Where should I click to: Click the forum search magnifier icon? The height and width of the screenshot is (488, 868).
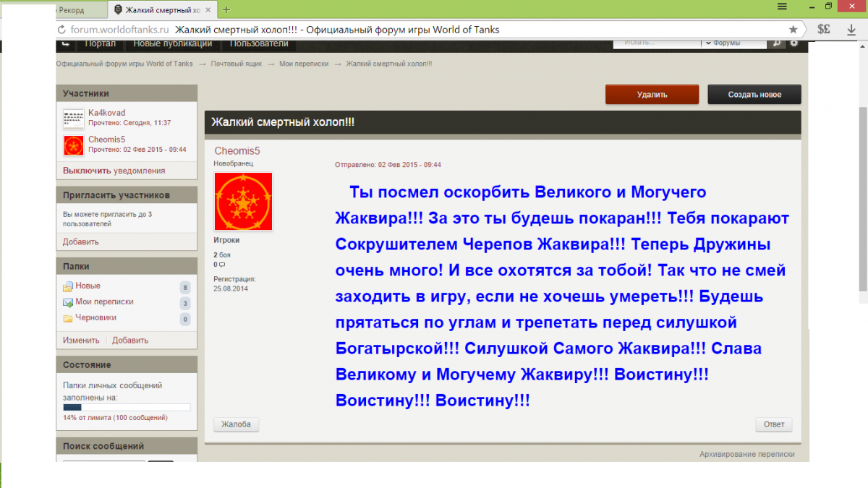pos(776,43)
